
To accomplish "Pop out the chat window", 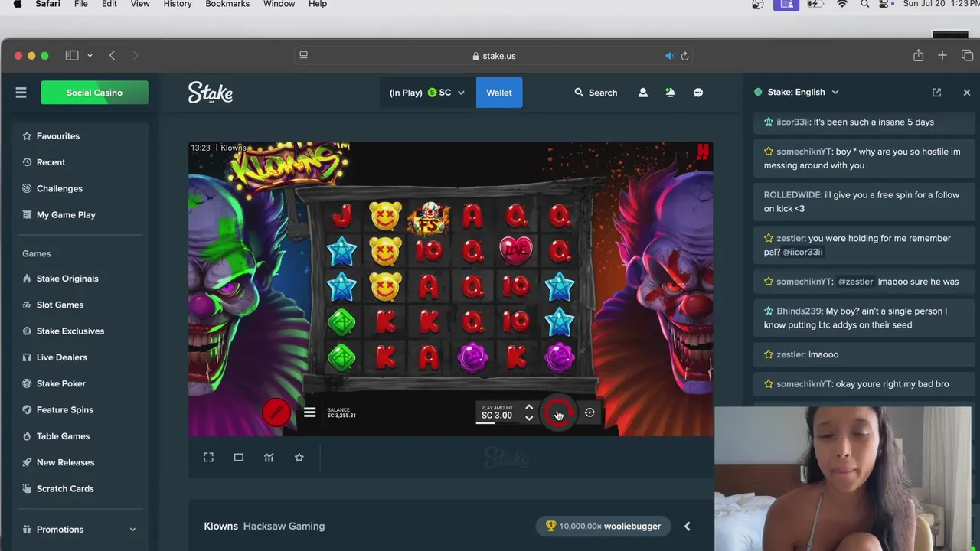I will click(936, 93).
